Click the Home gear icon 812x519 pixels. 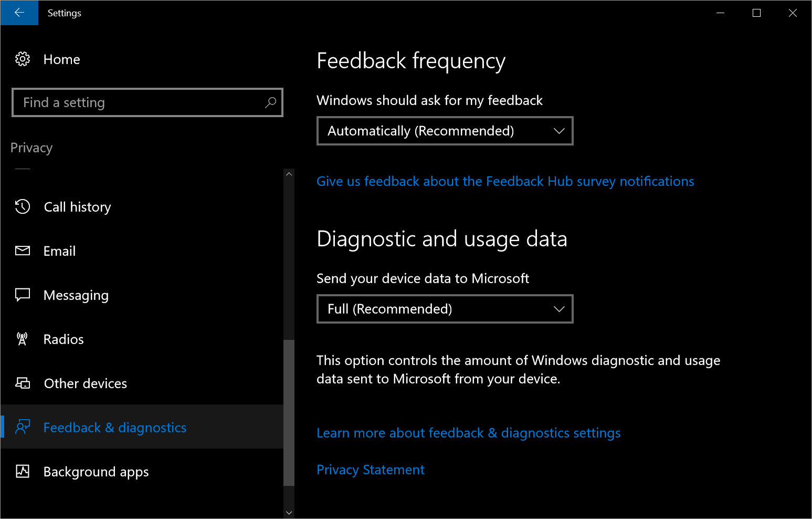pos(23,59)
